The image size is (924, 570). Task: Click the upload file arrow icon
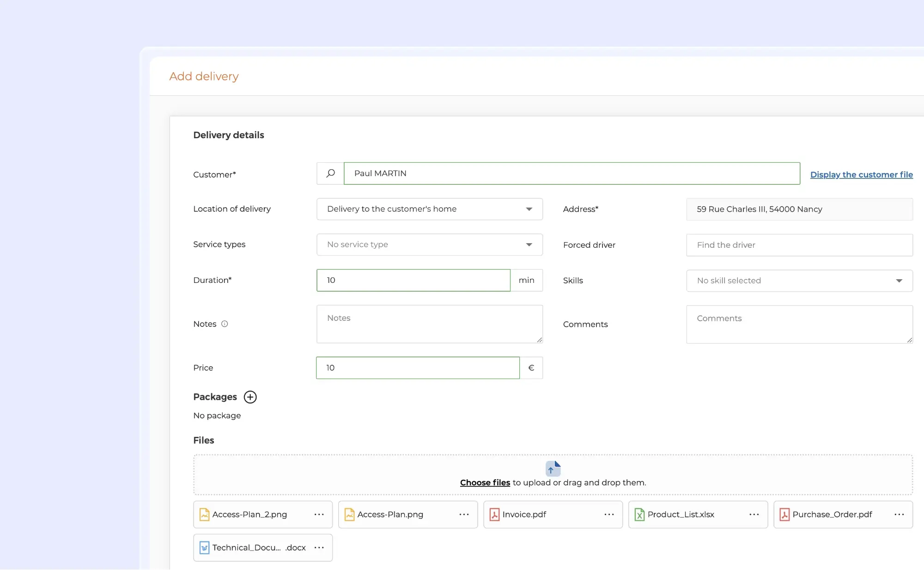point(553,468)
